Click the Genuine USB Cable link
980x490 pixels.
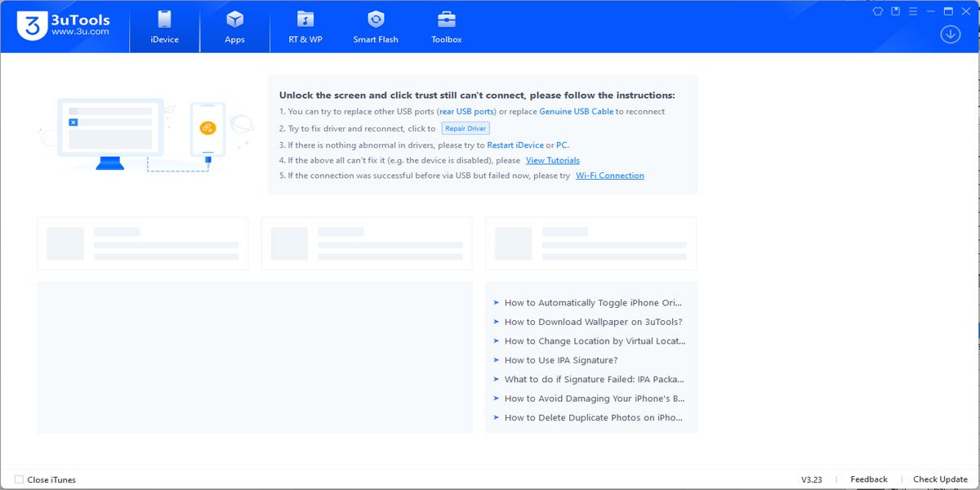pos(576,111)
